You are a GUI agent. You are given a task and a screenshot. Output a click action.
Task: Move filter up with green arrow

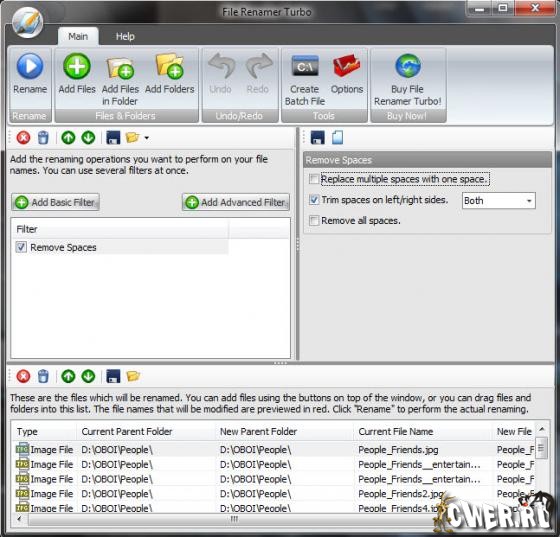pos(68,138)
